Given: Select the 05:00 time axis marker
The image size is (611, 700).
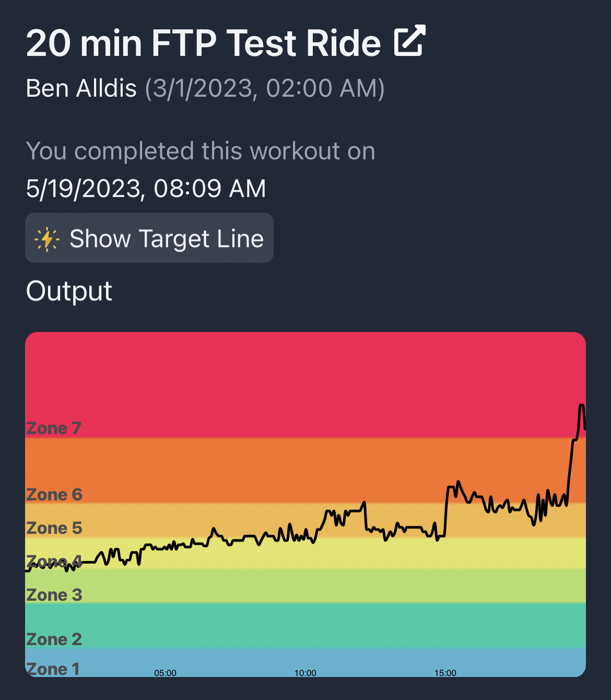Looking at the screenshot, I should click(x=165, y=673).
